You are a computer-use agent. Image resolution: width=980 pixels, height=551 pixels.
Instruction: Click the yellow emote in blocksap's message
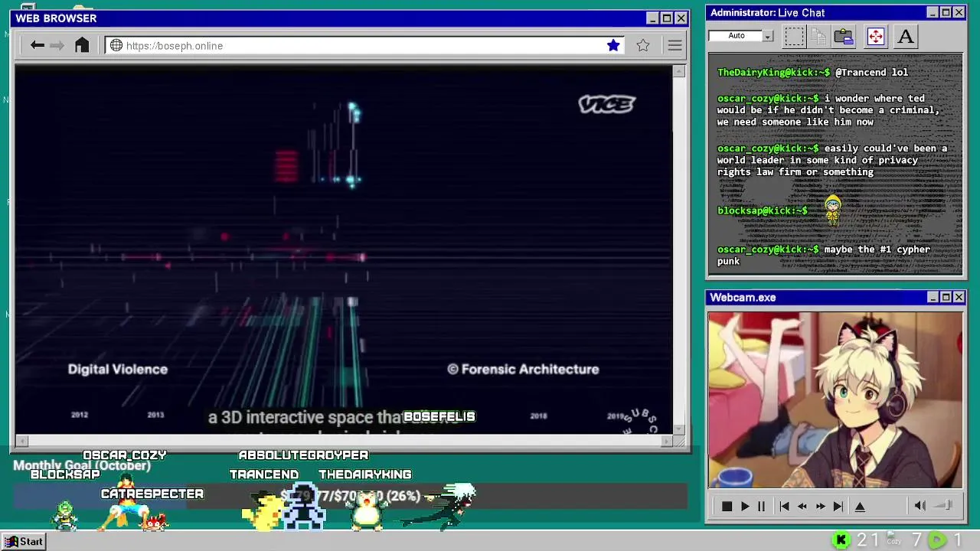832,210
